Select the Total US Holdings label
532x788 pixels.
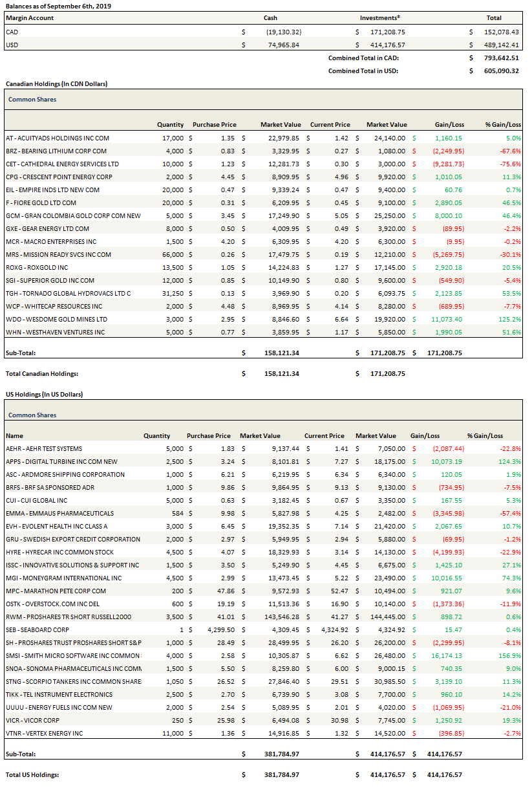pyautogui.click(x=32, y=774)
